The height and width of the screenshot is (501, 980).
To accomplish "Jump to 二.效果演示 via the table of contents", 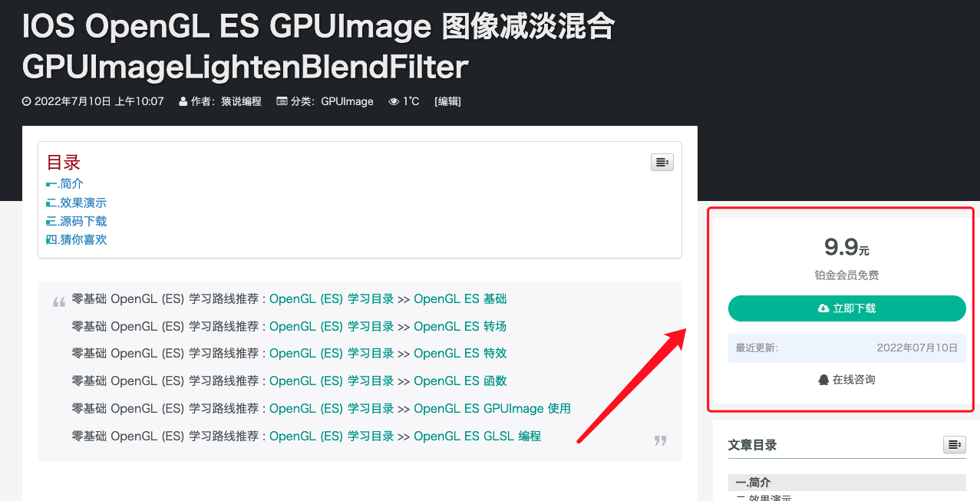I will click(x=76, y=202).
